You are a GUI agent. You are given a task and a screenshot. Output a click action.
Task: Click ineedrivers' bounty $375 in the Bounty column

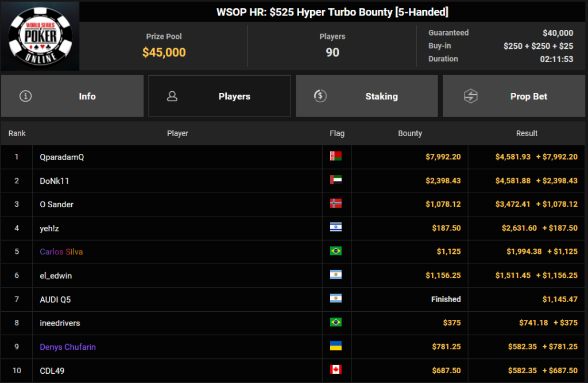pos(452,323)
